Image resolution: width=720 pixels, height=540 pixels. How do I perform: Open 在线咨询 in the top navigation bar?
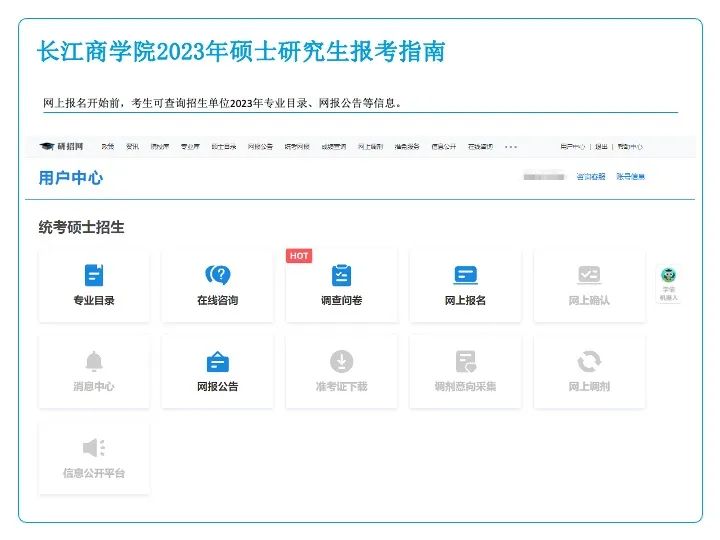[480, 146]
